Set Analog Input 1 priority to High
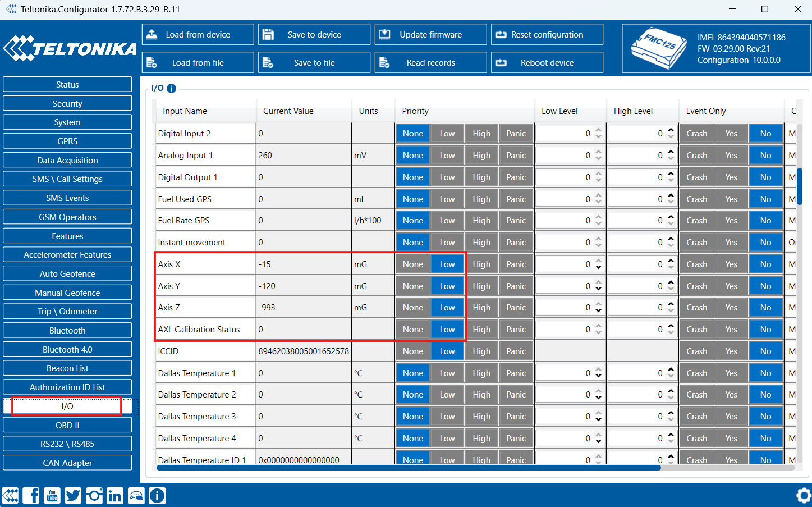This screenshot has width=812, height=507. tap(481, 156)
